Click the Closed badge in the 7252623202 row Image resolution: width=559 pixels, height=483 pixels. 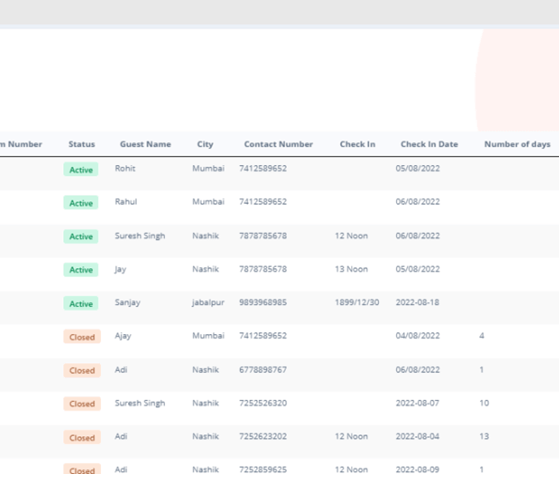[82, 437]
